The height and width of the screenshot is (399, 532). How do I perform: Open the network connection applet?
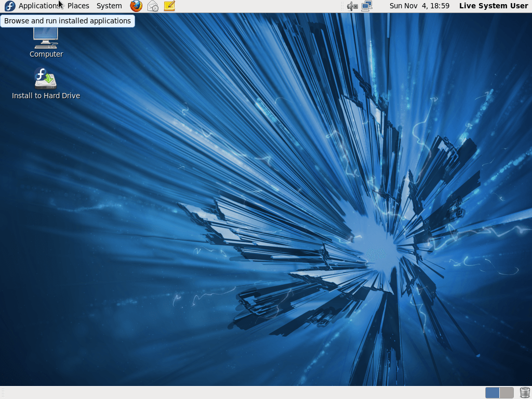(367, 6)
